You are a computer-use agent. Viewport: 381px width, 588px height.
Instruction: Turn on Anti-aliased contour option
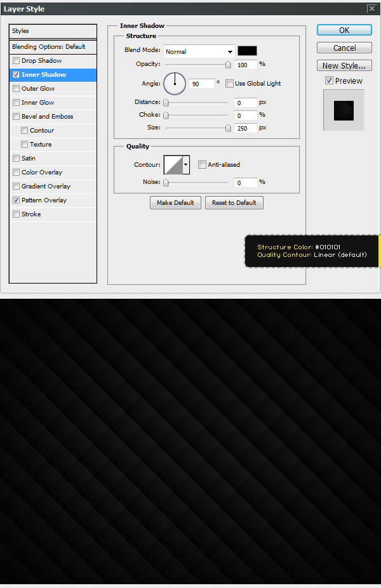[202, 164]
